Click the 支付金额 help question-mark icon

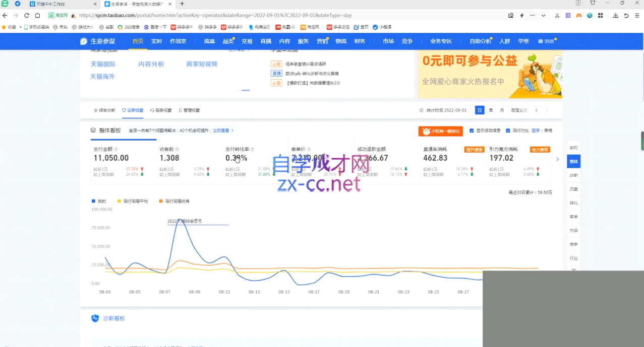coord(116,150)
